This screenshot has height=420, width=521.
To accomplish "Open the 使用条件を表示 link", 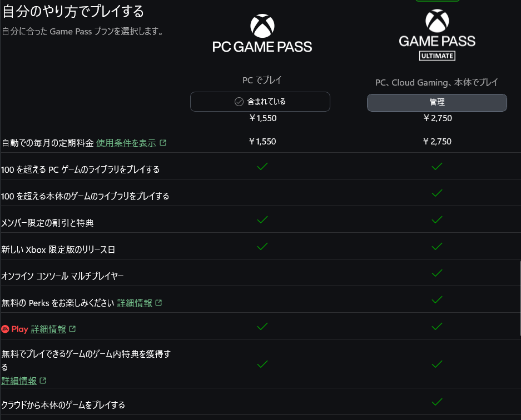I will point(126,143).
